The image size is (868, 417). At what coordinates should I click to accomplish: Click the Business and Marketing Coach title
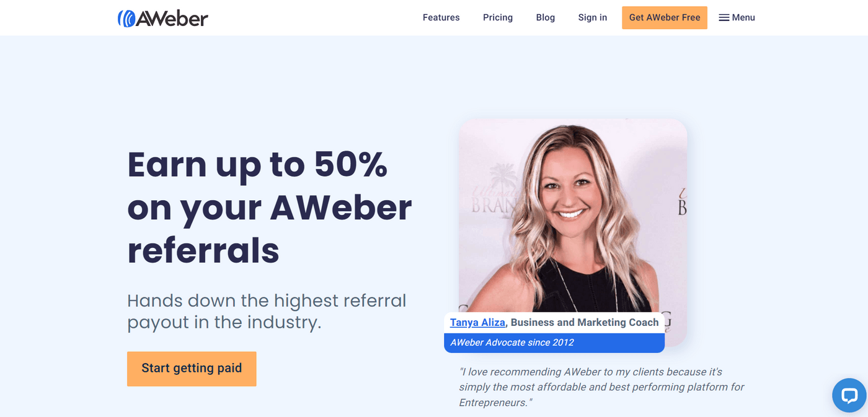click(x=585, y=322)
